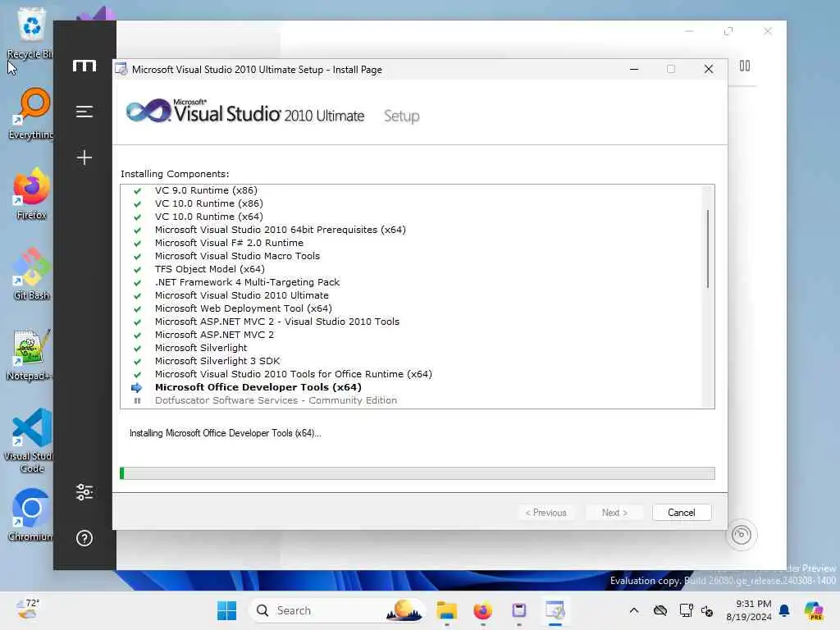Open the notification bell in taskbar

784,610
